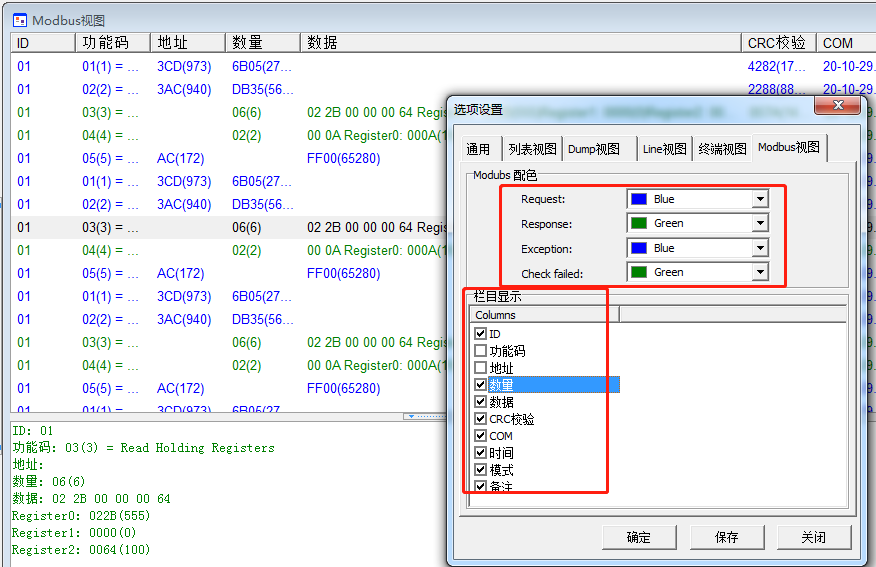
Task: Select the Dump视图 tab
Action: pos(595,149)
